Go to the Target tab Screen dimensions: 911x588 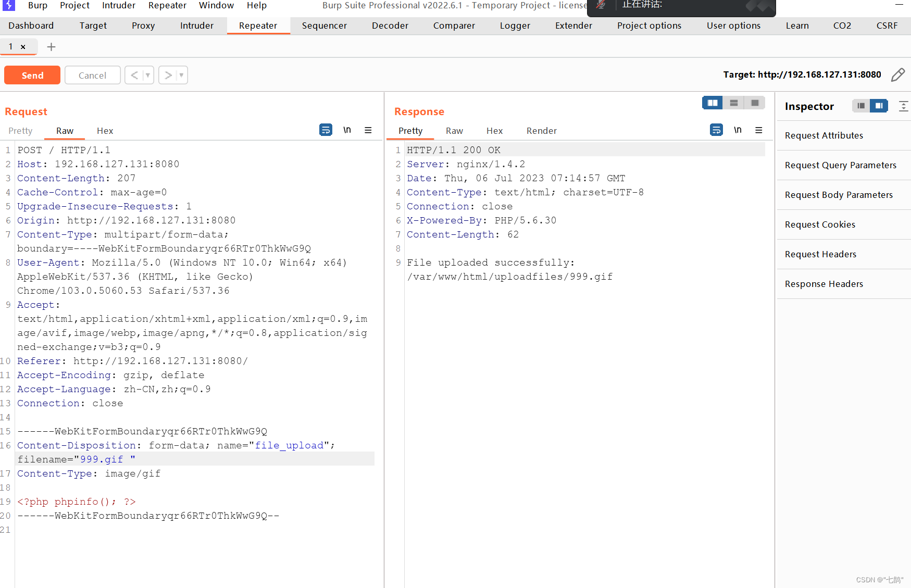pos(93,26)
